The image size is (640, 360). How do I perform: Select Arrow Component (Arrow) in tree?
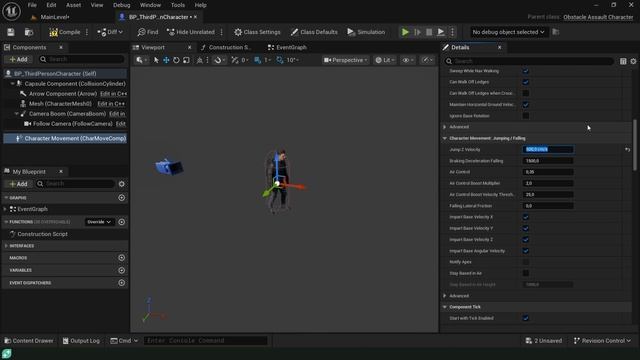(62, 94)
